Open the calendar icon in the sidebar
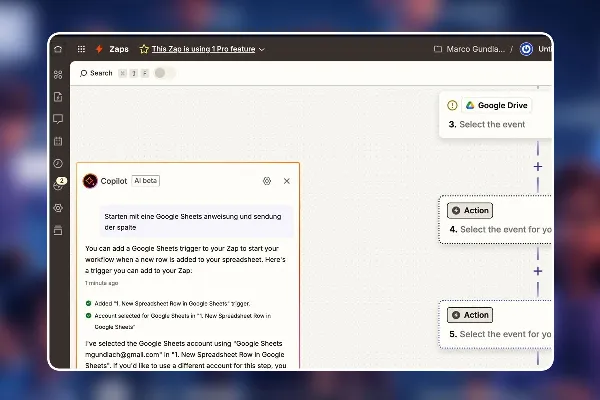This screenshot has width=600, height=400. point(58,141)
